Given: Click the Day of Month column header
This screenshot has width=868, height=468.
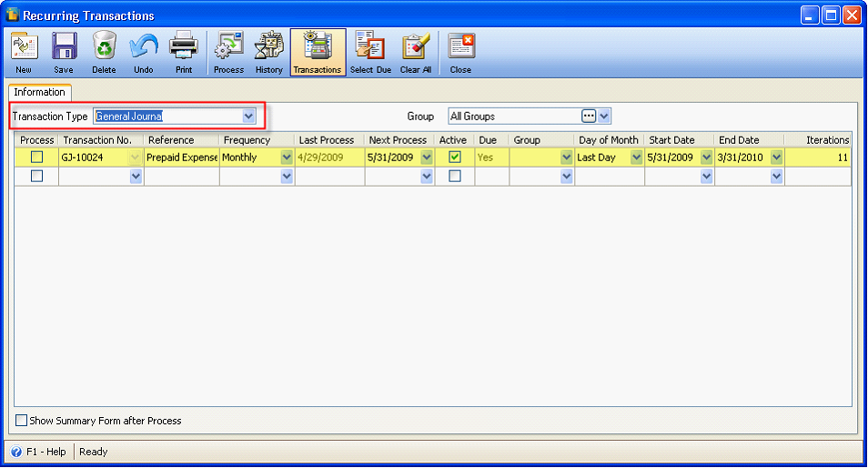Looking at the screenshot, I should pos(610,140).
